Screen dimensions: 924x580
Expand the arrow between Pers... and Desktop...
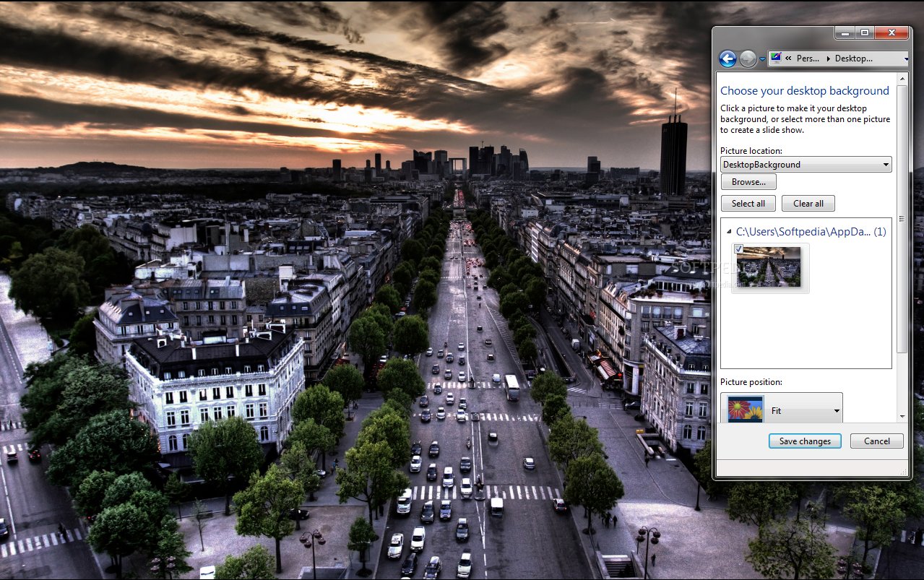828,59
